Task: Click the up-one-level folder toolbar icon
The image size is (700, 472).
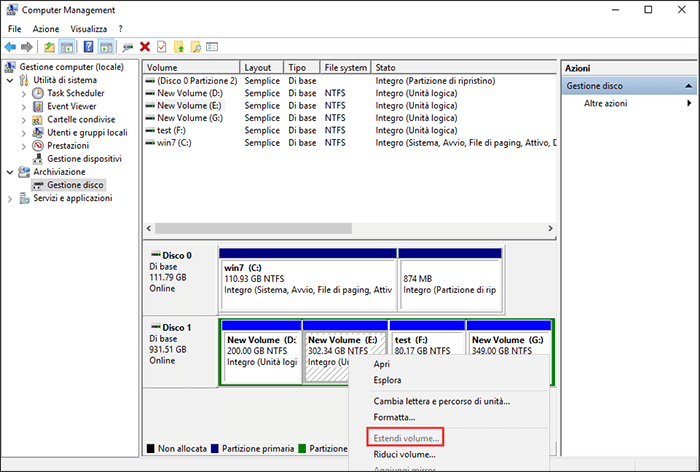Action: 49,47
